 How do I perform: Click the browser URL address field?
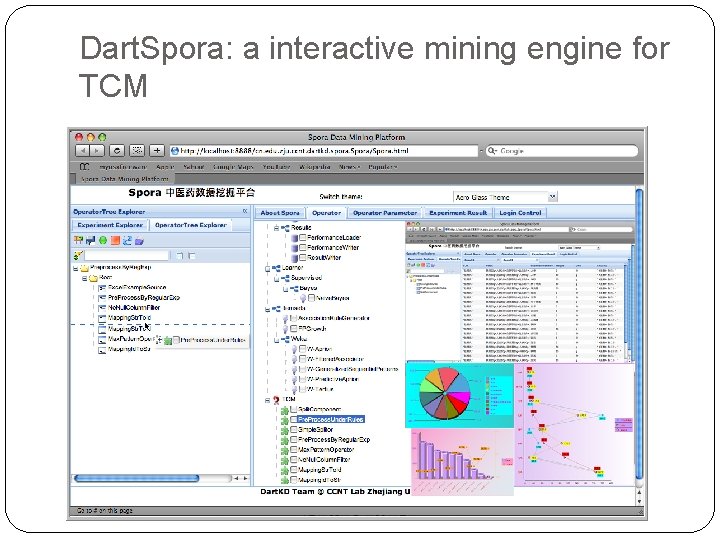[x=324, y=151]
